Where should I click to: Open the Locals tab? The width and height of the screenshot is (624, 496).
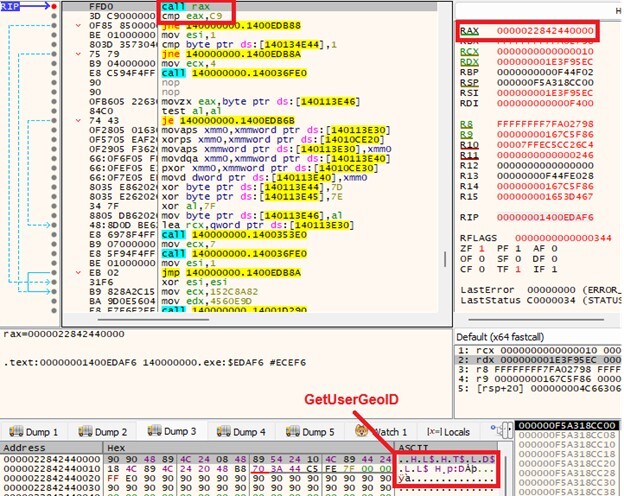coord(448,432)
